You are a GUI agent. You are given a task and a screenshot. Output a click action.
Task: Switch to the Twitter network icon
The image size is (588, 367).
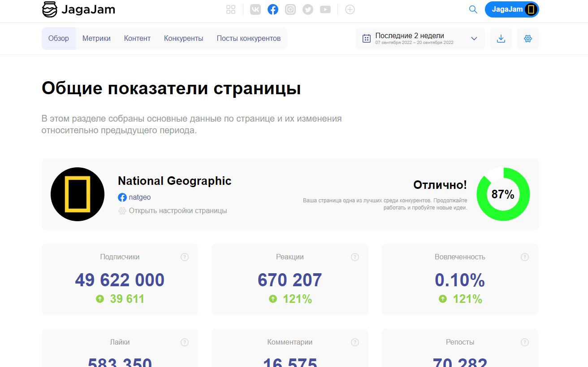pos(308,9)
